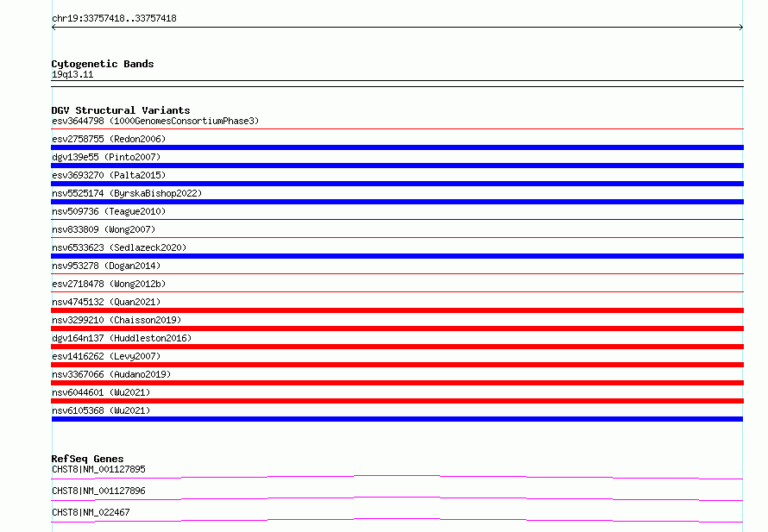Click the blue bar under esv3693270 (Palta2015)
Image resolution: width=768 pixels, height=532 pixels.
click(397, 184)
